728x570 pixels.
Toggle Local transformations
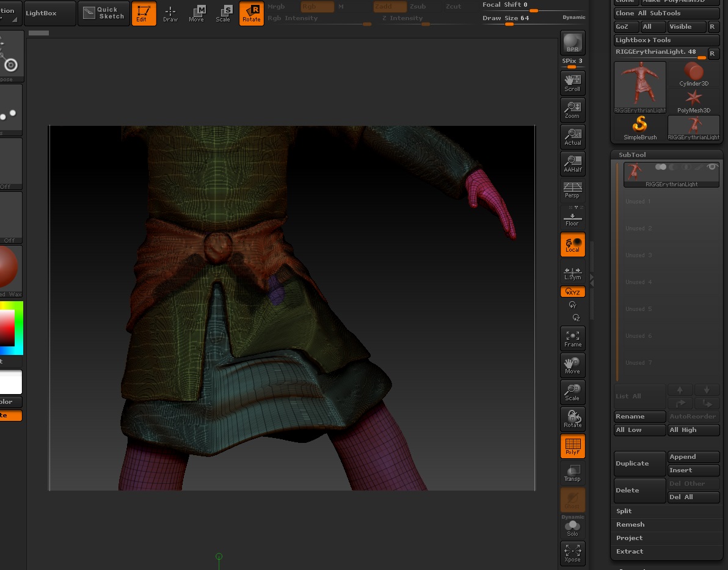tap(572, 244)
